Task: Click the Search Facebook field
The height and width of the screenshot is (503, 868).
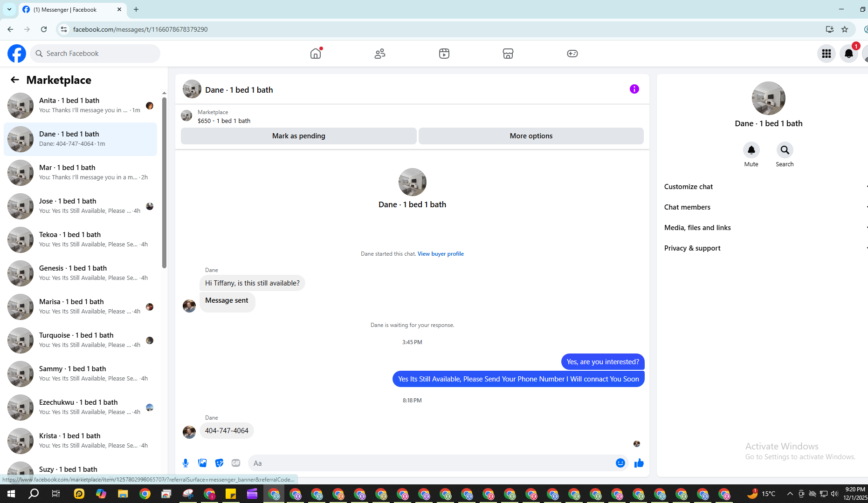Action: click(95, 54)
